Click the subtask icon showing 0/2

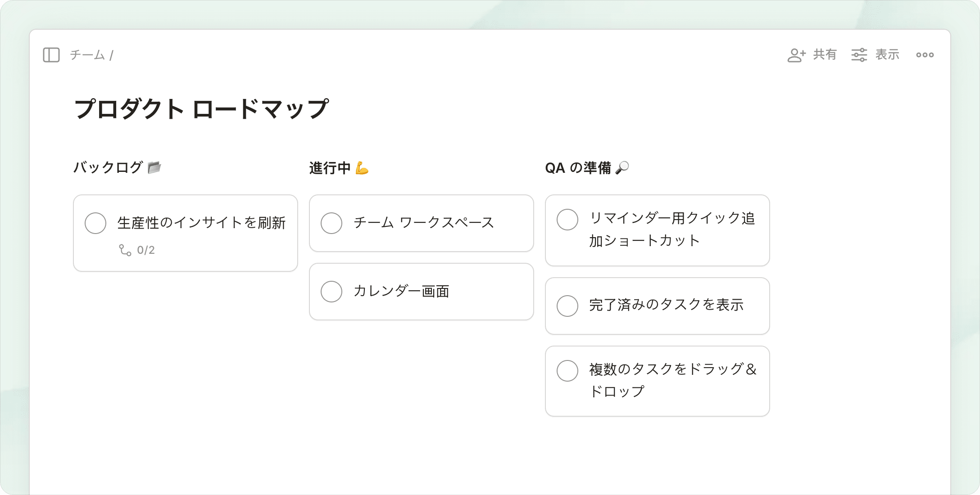(125, 250)
